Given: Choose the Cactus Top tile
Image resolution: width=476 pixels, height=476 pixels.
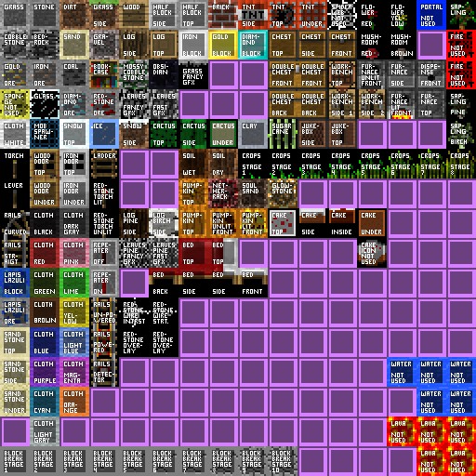Looking at the screenshot, I should (164, 134).
